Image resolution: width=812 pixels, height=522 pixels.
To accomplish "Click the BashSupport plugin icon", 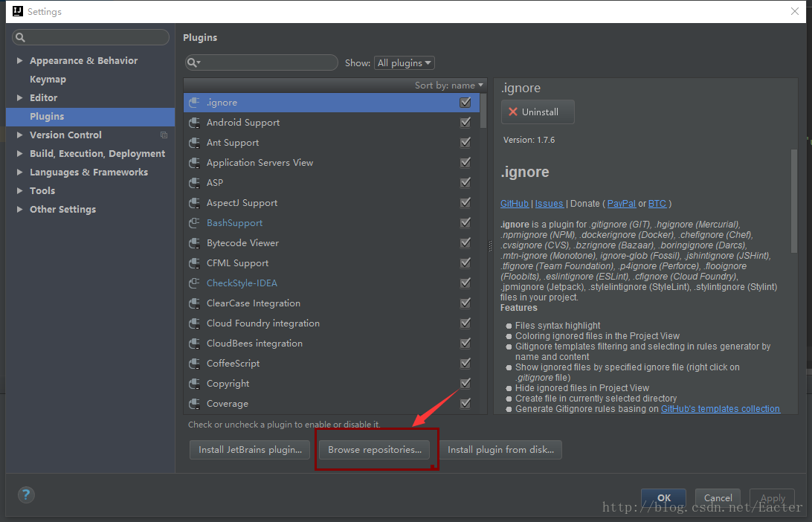I will (x=194, y=223).
